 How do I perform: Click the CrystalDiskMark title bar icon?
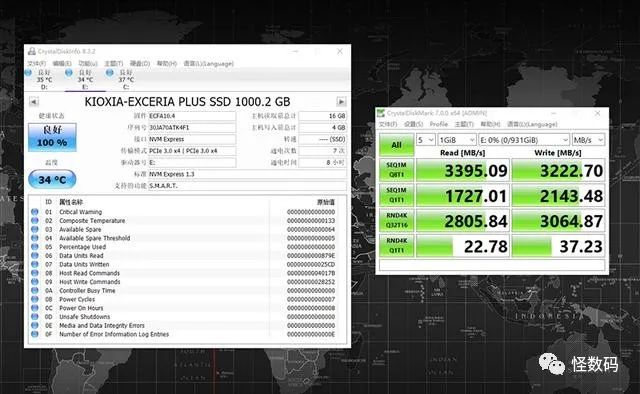click(381, 113)
